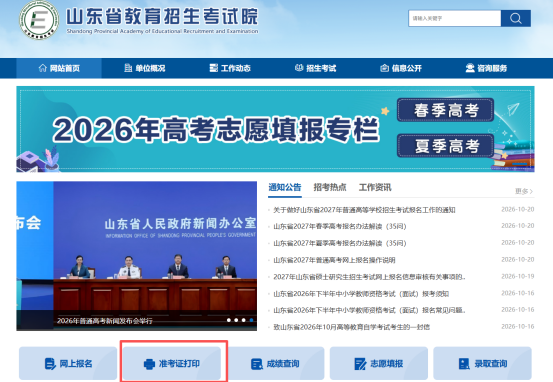Click the search magnifier button
The image size is (553, 382).
[516, 18]
